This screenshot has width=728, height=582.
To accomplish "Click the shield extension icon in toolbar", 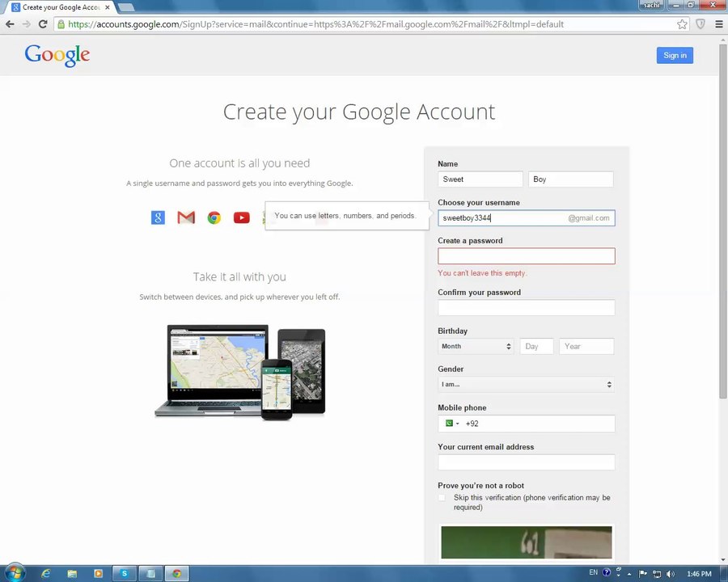I will click(700, 24).
